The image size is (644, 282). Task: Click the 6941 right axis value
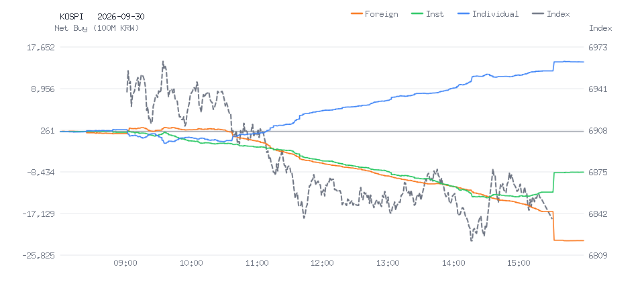(597, 89)
